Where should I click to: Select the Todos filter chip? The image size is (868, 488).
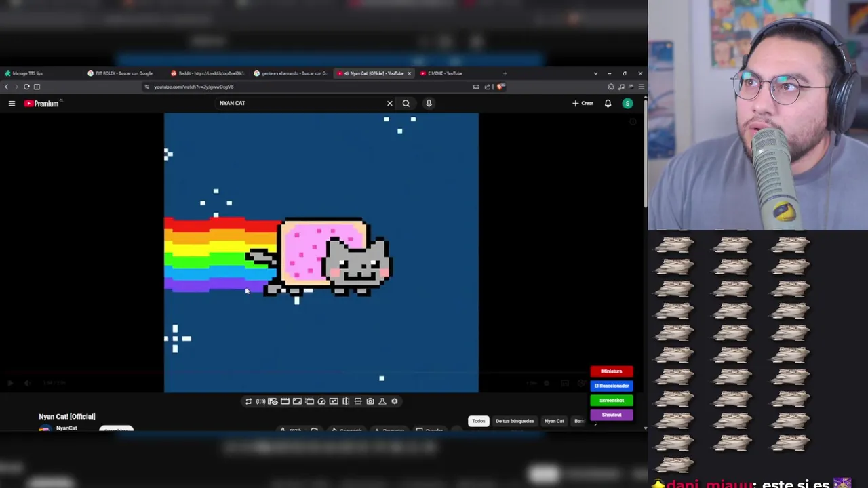tap(479, 421)
